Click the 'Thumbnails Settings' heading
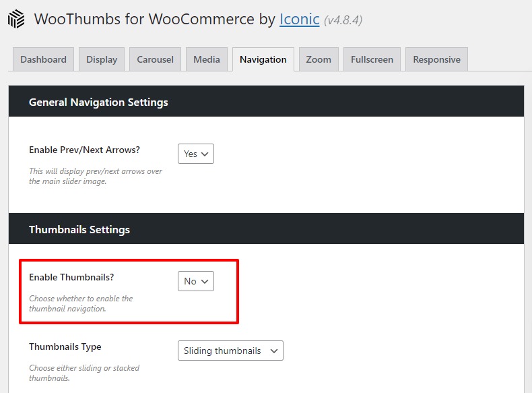Image resolution: width=532 pixels, height=393 pixels. coord(79,229)
